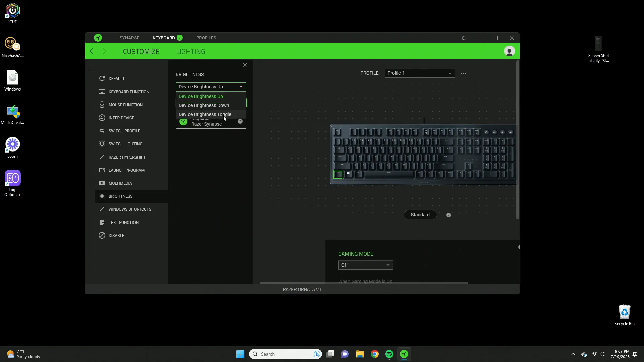Click the taskbar Search box
Viewport: 644px width, 362px height.
click(x=285, y=354)
